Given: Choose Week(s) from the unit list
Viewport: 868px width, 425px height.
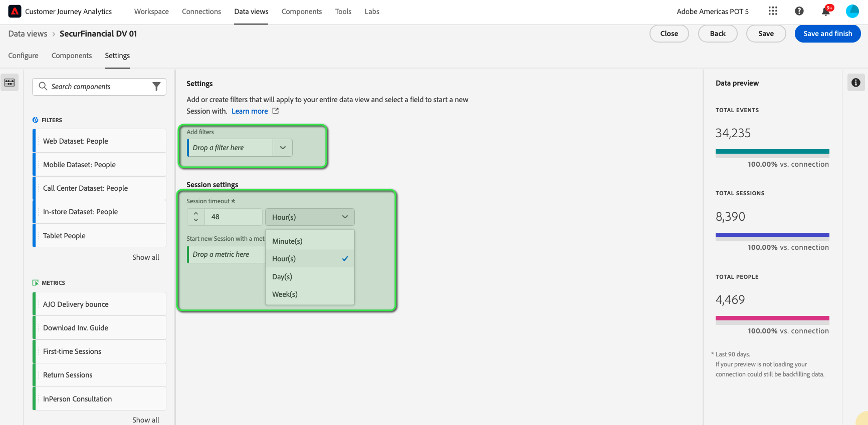Looking at the screenshot, I should tap(310, 294).
